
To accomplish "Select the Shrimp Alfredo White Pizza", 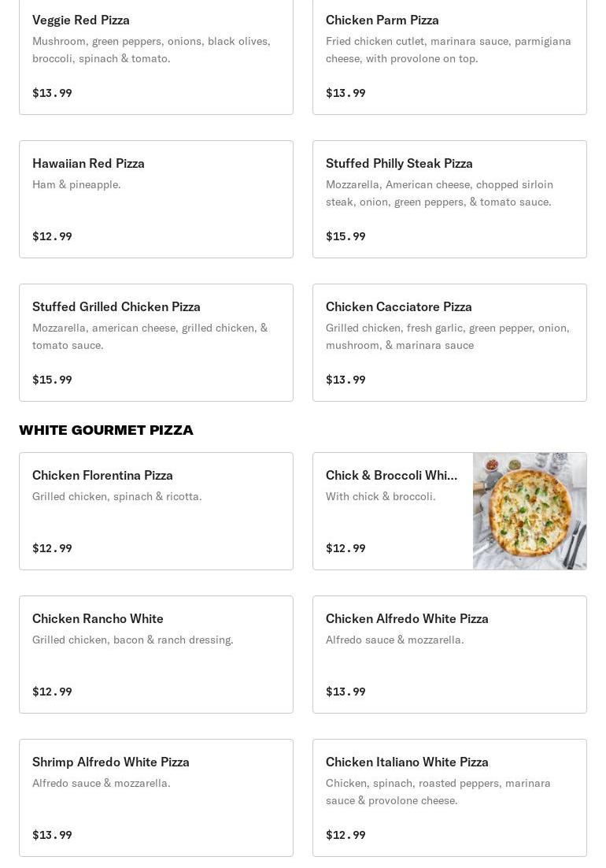I will 156,797.
